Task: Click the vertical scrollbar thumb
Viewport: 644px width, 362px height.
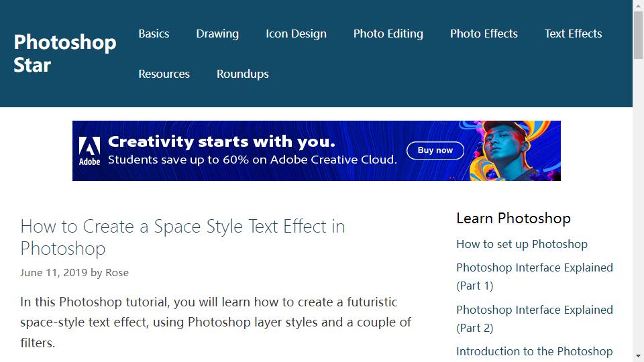Action: point(638,36)
